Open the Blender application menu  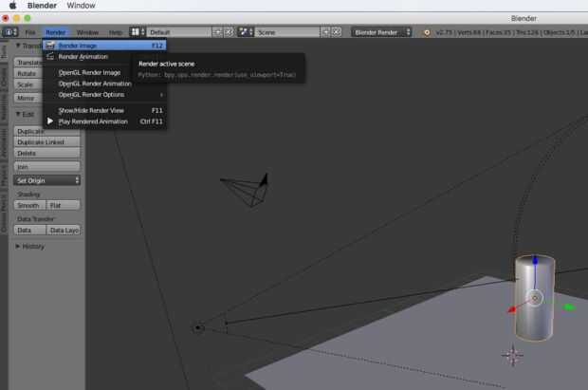click(42, 6)
